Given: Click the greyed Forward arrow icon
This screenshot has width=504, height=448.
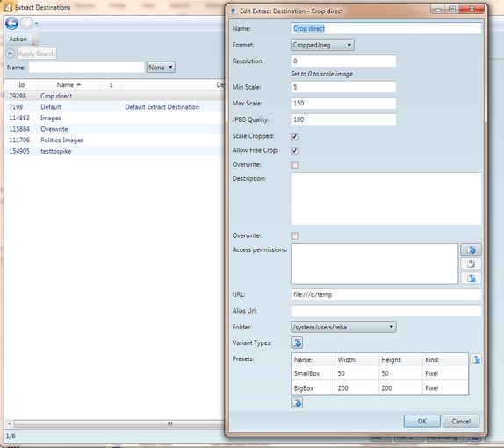Looking at the screenshot, I should [26, 23].
